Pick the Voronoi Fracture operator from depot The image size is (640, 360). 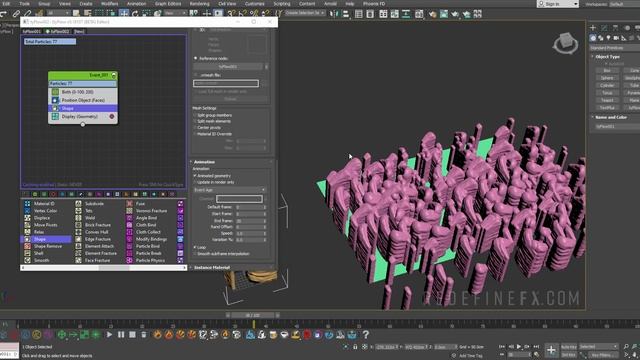pos(151,211)
